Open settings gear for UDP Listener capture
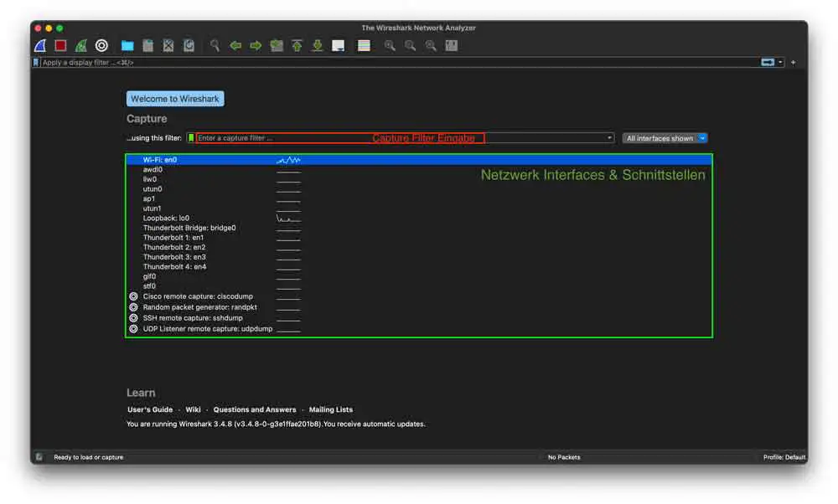The height and width of the screenshot is (504, 838). click(x=133, y=329)
